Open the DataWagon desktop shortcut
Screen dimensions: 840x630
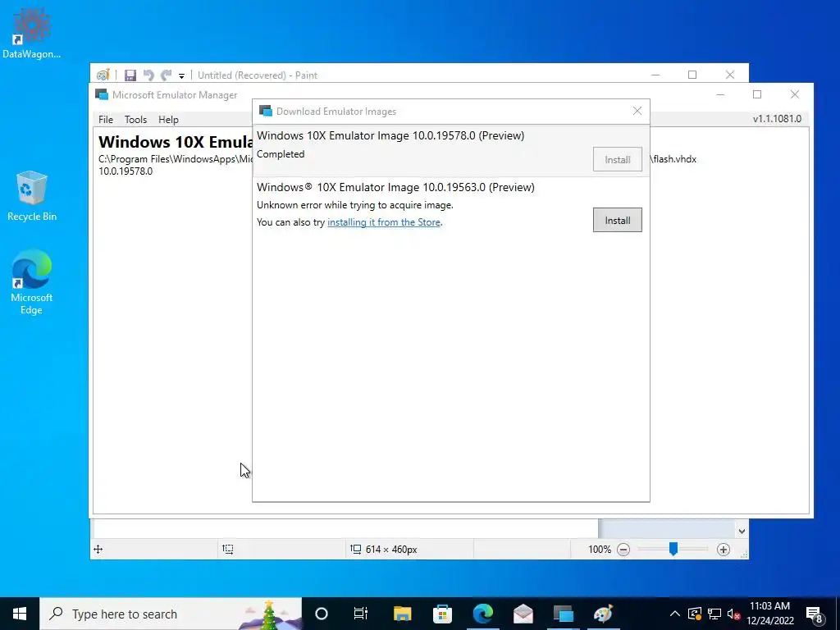click(31, 33)
